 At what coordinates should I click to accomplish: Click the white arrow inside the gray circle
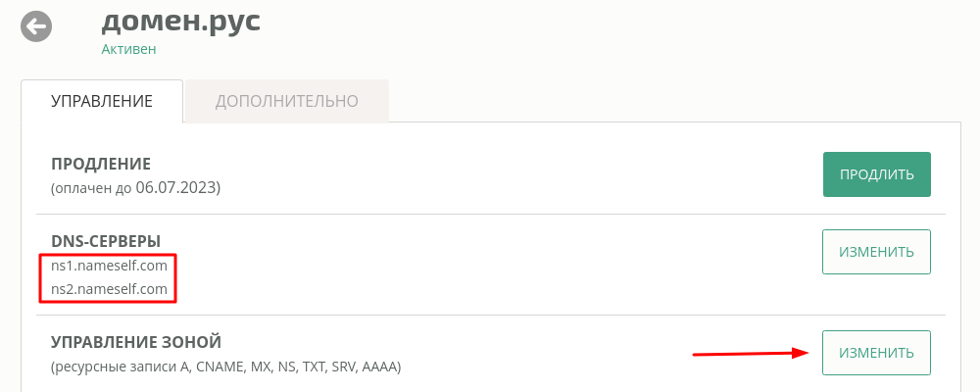coord(37,26)
